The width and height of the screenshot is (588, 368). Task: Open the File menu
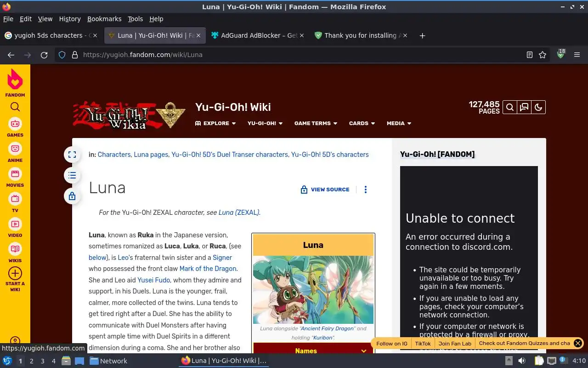(8, 19)
